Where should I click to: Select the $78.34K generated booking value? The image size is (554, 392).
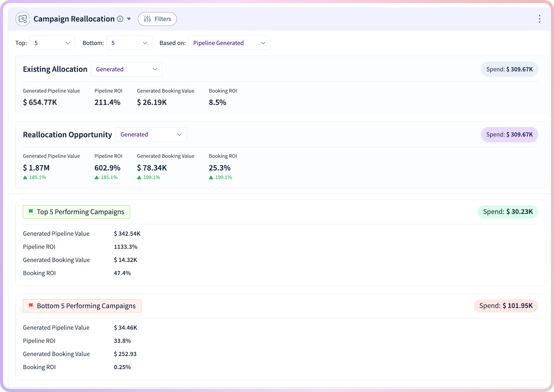click(152, 168)
